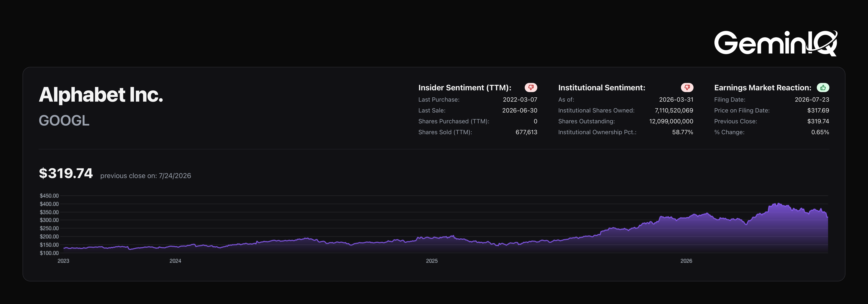Click the price chart's peak near mid-2026

(x=778, y=204)
